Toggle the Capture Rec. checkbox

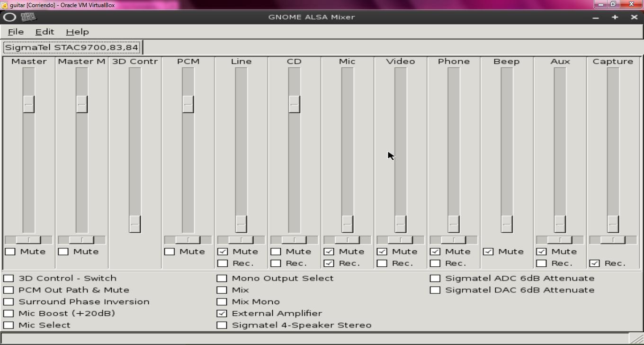[594, 263]
